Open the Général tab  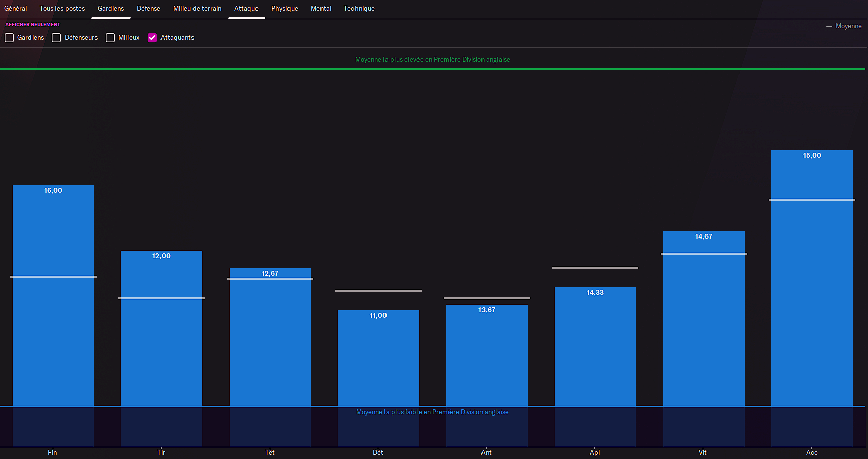16,9
